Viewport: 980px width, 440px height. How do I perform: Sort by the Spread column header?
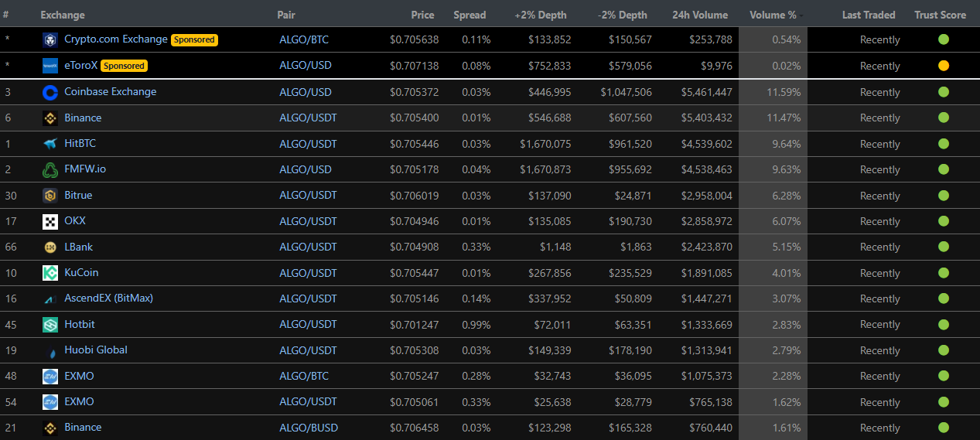pyautogui.click(x=470, y=15)
